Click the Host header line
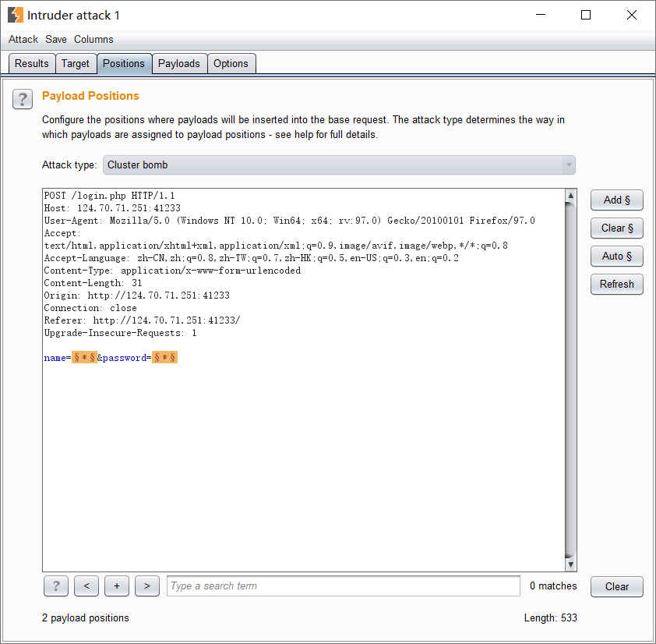The height and width of the screenshot is (644, 656). [112, 208]
